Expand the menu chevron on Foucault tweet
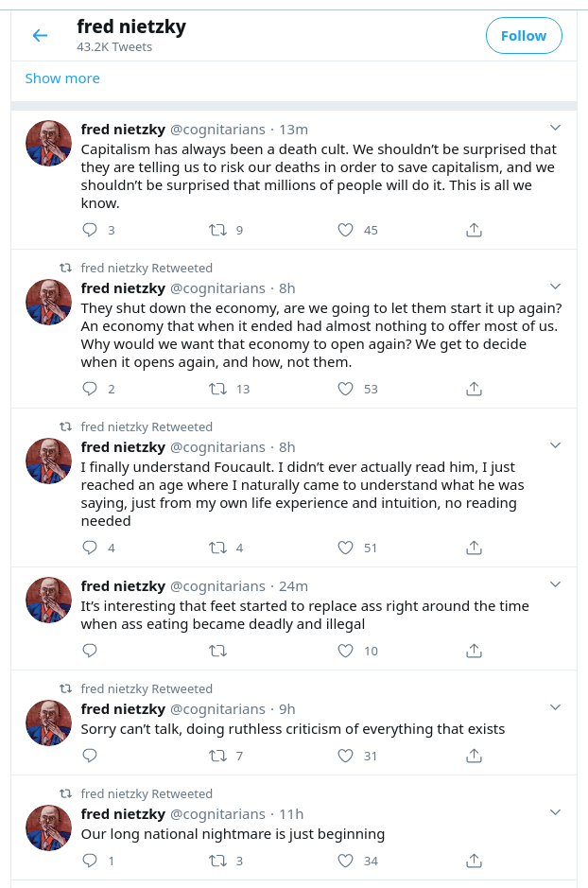 pos(556,445)
